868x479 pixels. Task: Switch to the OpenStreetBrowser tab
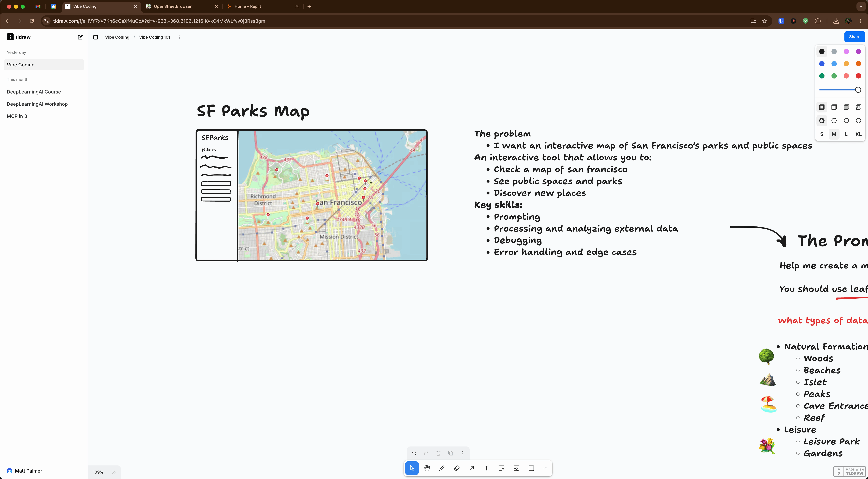(x=173, y=6)
